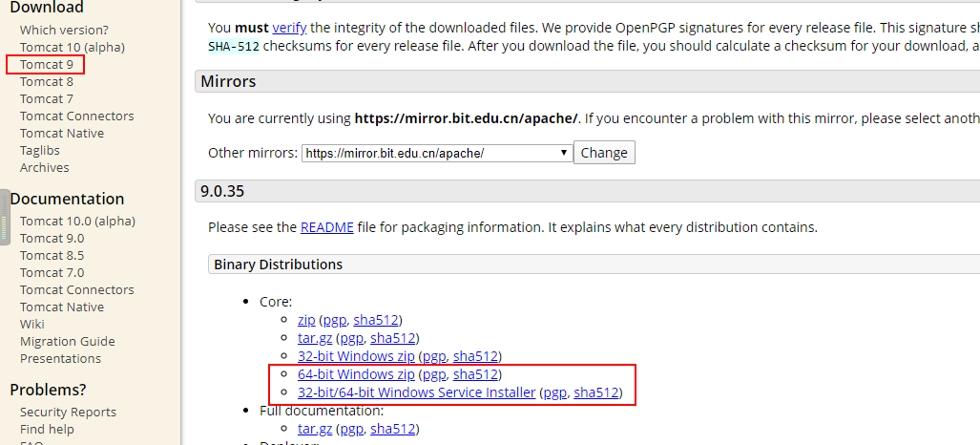The image size is (980, 445).
Task: Download the 32-bit Windows zip
Action: click(356, 356)
